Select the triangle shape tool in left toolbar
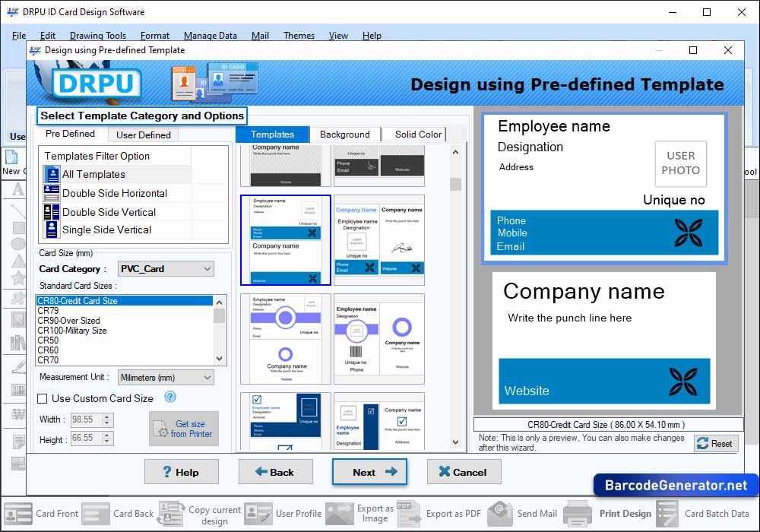760x532 pixels. [x=18, y=260]
